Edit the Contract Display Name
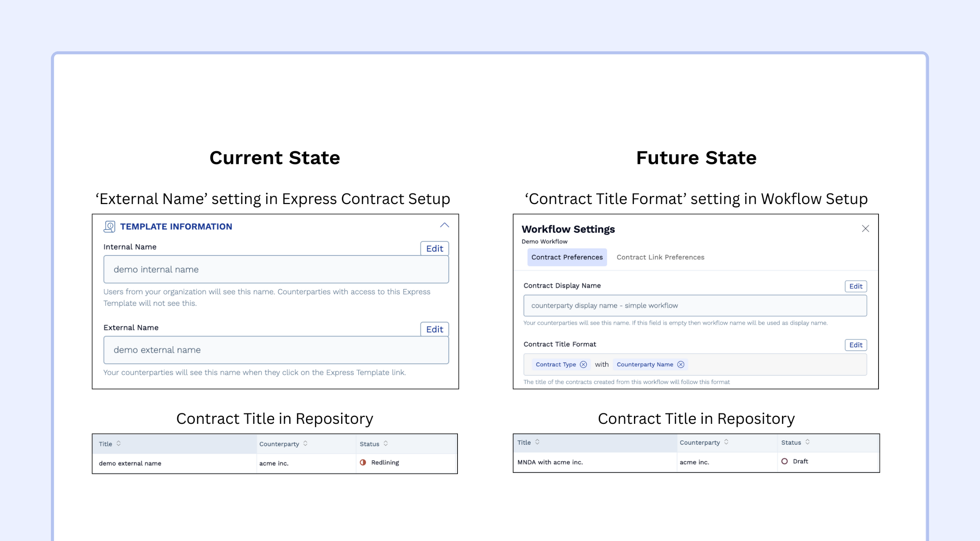Image resolution: width=980 pixels, height=541 pixels. [855, 286]
